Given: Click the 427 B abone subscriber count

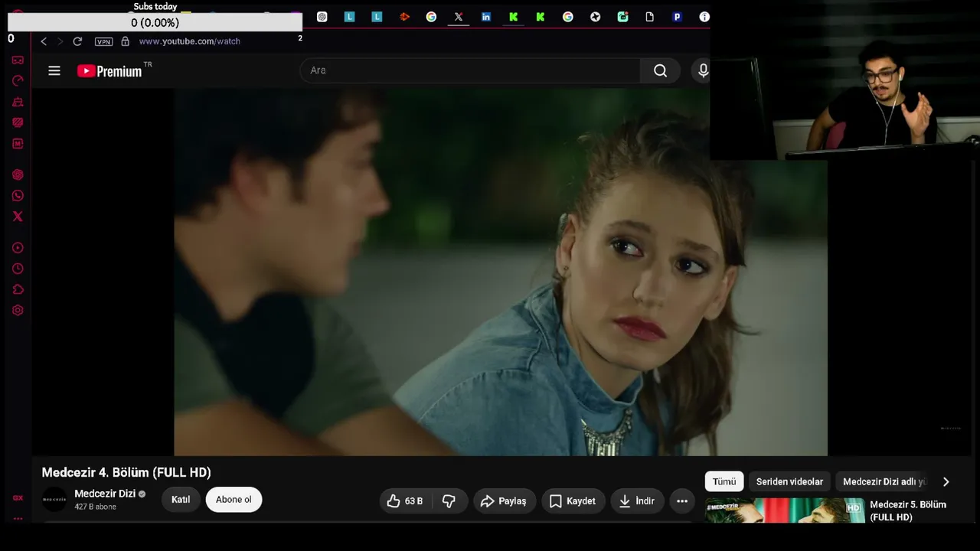Looking at the screenshot, I should pyautogui.click(x=95, y=507).
